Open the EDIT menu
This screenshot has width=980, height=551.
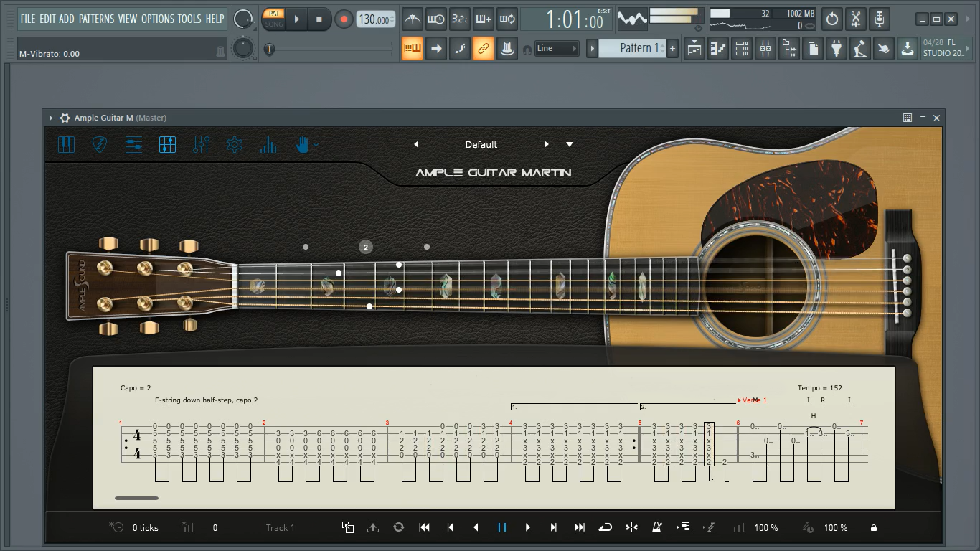(47, 19)
